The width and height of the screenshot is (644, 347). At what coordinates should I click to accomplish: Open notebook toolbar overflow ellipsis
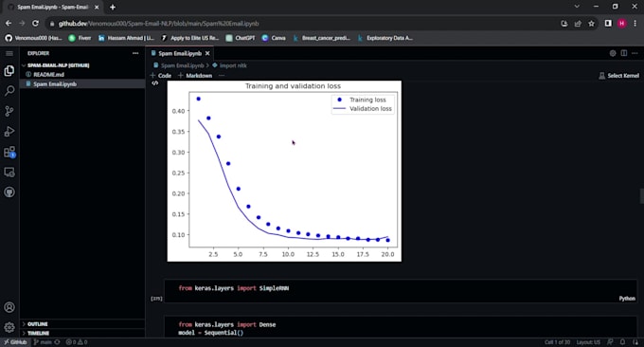(222, 76)
